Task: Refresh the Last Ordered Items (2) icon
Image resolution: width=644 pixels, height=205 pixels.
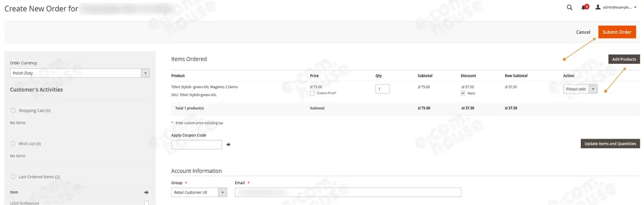Action: [x=13, y=177]
